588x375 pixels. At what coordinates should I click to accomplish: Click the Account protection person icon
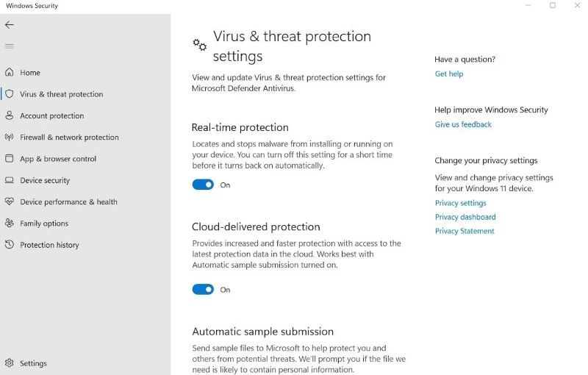click(10, 115)
